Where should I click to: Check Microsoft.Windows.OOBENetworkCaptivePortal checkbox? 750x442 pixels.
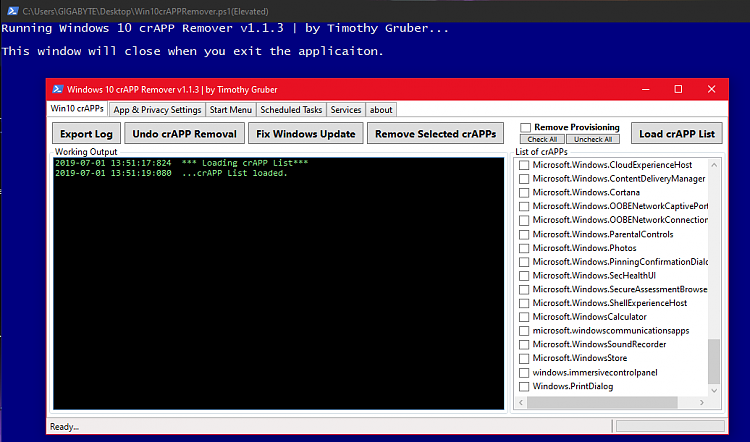[524, 206]
